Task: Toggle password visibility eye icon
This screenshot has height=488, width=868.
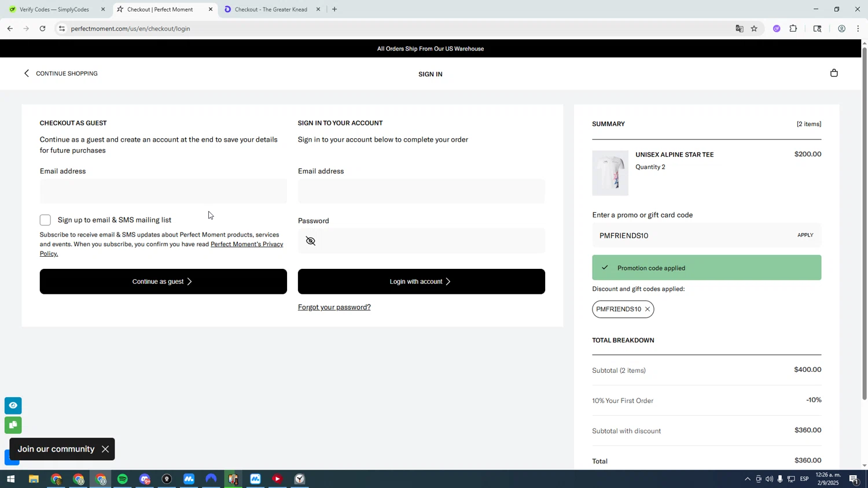Action: tap(311, 241)
